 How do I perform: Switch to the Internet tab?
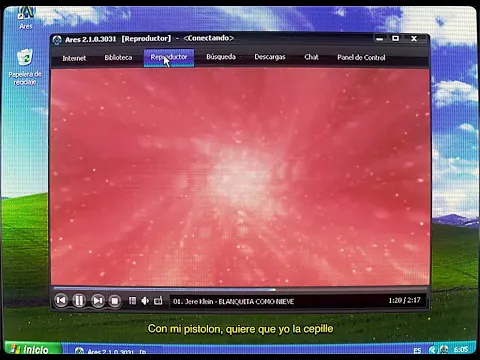pyautogui.click(x=74, y=58)
